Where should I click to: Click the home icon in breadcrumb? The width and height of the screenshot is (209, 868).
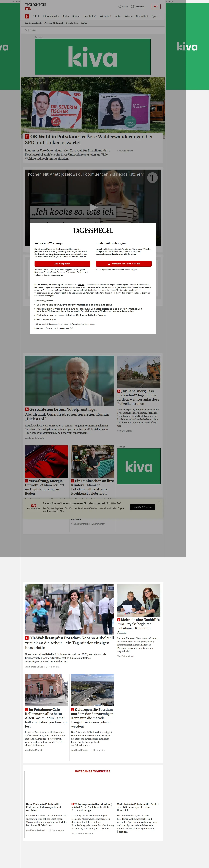26,30
